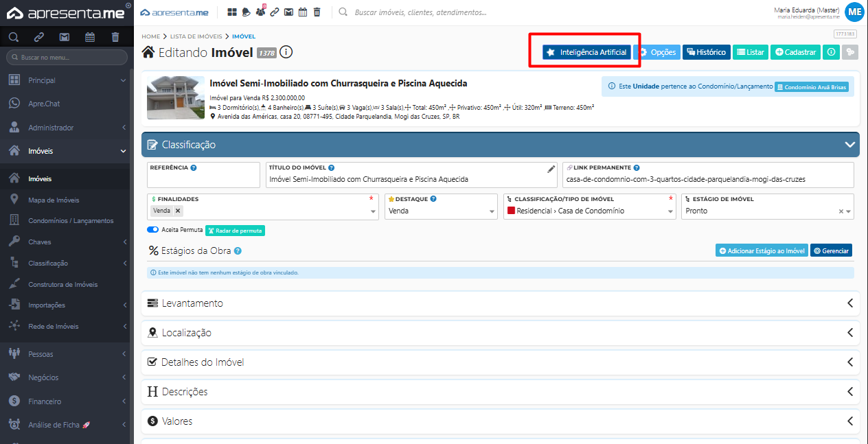Expand the Localização section
The image size is (868, 444).
[x=500, y=333]
